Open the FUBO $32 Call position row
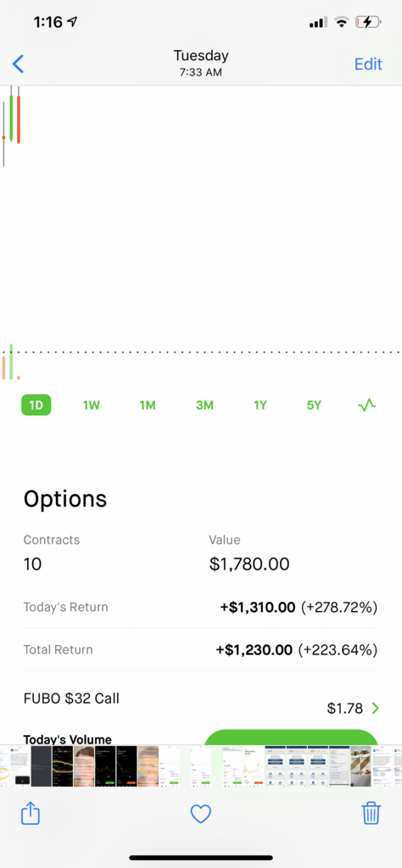402x868 pixels. [x=201, y=702]
